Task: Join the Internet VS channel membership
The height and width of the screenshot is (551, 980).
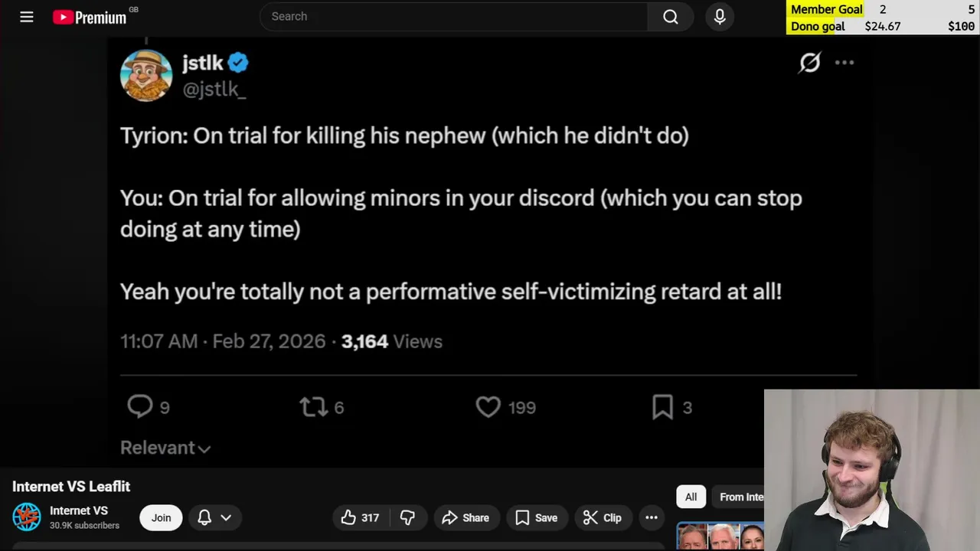Action: [161, 518]
